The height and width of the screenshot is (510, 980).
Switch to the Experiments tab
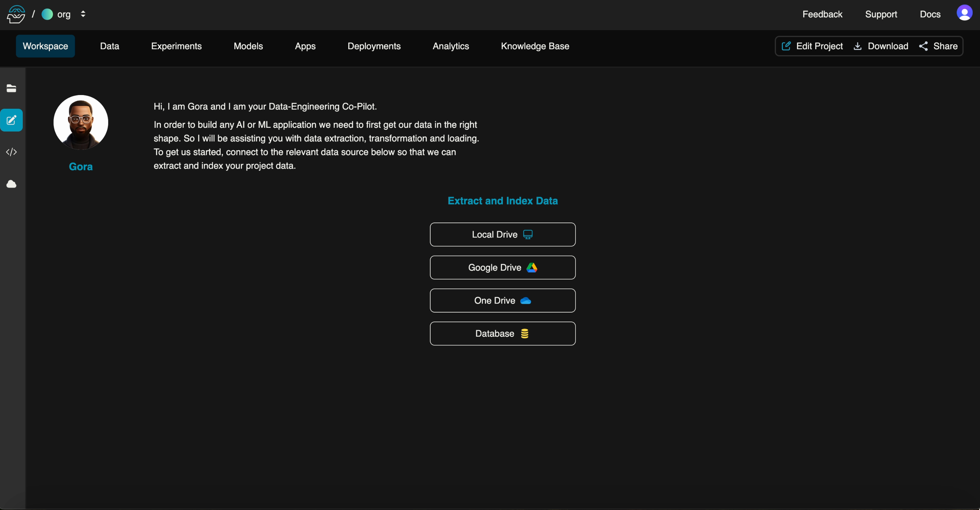[x=176, y=46]
